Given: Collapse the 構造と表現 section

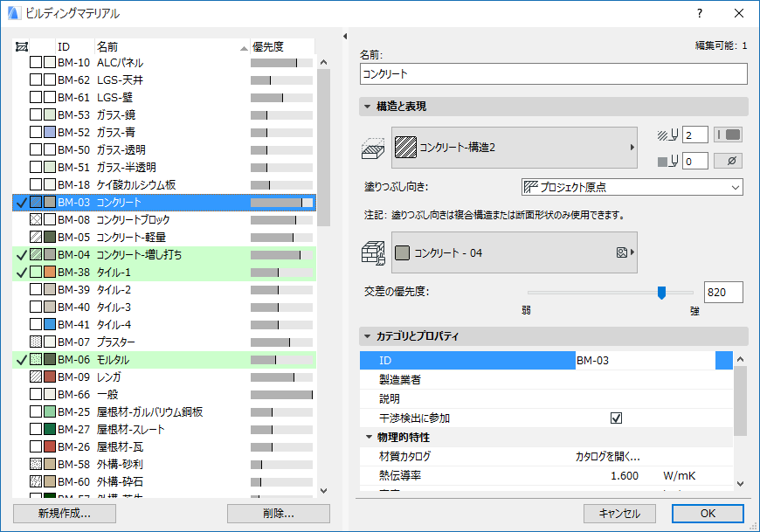Looking at the screenshot, I should click(x=368, y=106).
